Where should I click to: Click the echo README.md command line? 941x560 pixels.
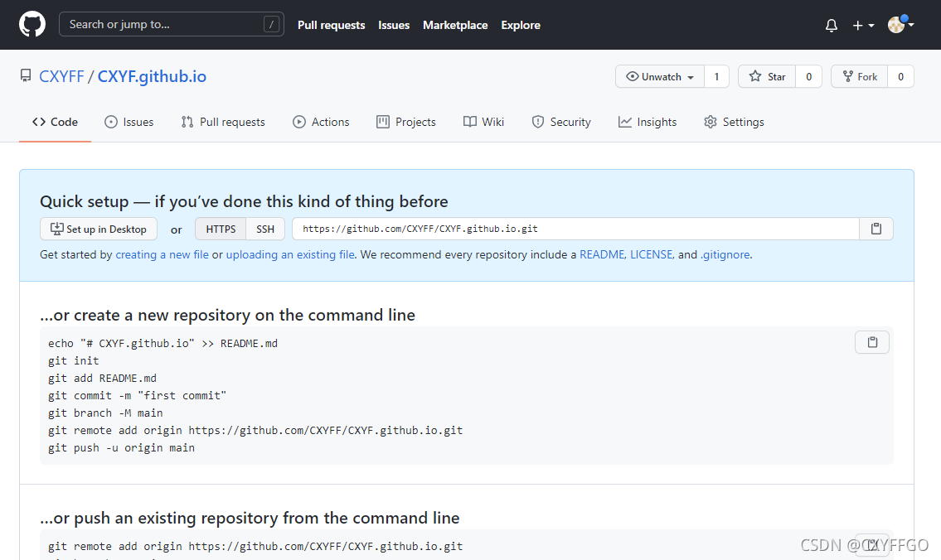coord(163,344)
